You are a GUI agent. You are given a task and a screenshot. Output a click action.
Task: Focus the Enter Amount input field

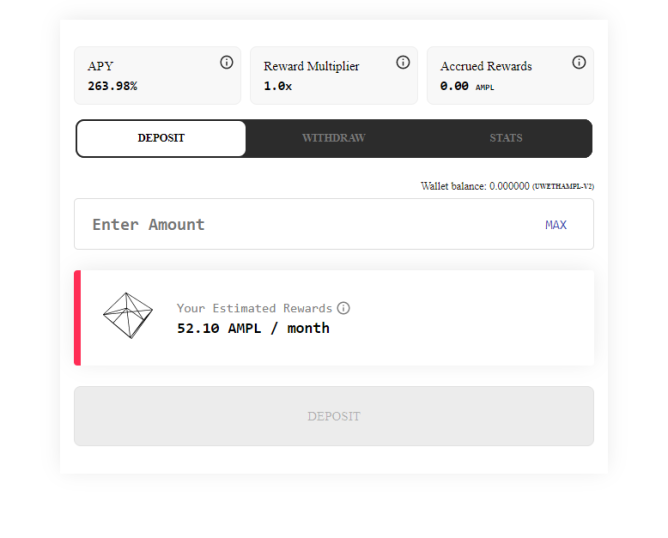300,224
